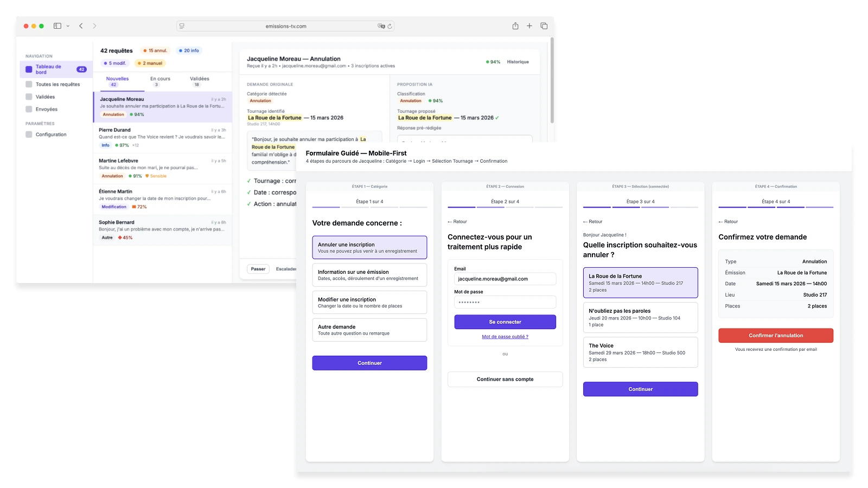
Task: Open Pierre Durand request in list
Action: tap(162, 138)
